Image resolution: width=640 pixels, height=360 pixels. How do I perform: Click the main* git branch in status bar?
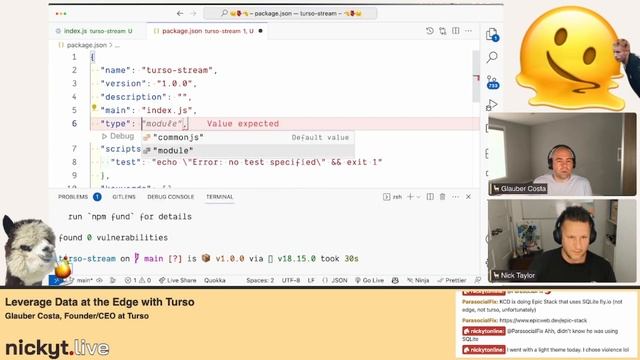click(81, 280)
